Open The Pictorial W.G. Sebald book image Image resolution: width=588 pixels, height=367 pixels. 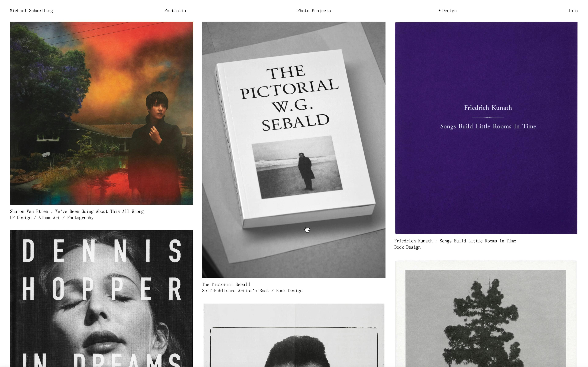(x=294, y=150)
